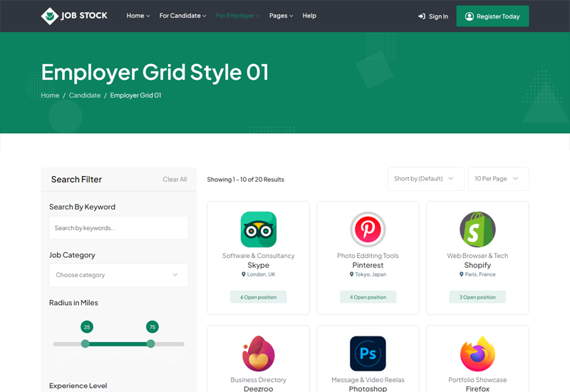570x392 pixels.
Task: Open the 10 Per Page dropdown
Action: click(x=498, y=179)
